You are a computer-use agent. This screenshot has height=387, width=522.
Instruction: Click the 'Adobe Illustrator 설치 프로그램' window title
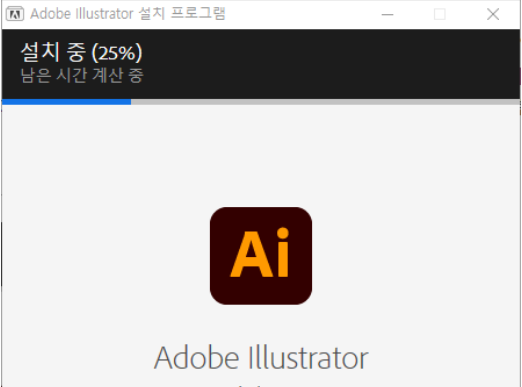(x=128, y=14)
